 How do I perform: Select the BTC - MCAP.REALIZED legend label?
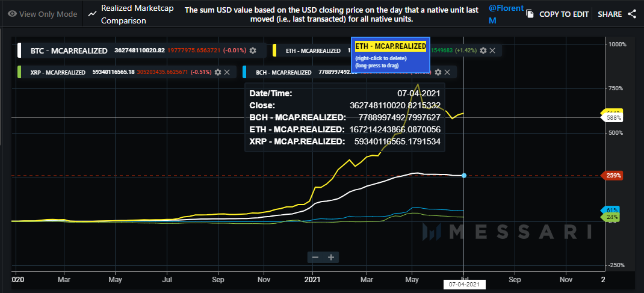click(x=69, y=51)
